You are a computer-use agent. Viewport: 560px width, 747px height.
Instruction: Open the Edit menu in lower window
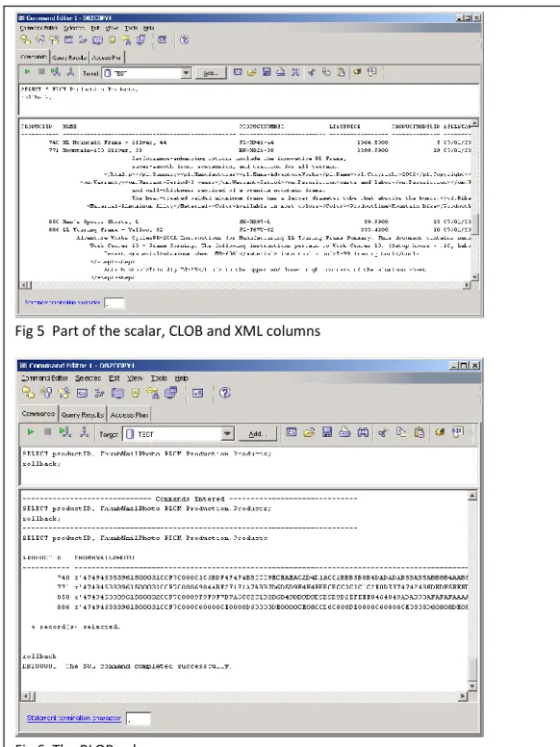coord(115,378)
